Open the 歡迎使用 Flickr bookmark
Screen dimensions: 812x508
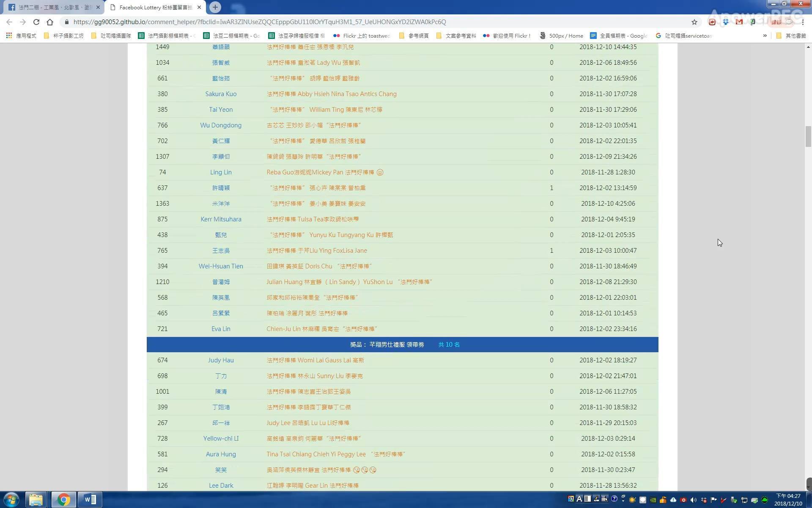(x=507, y=36)
